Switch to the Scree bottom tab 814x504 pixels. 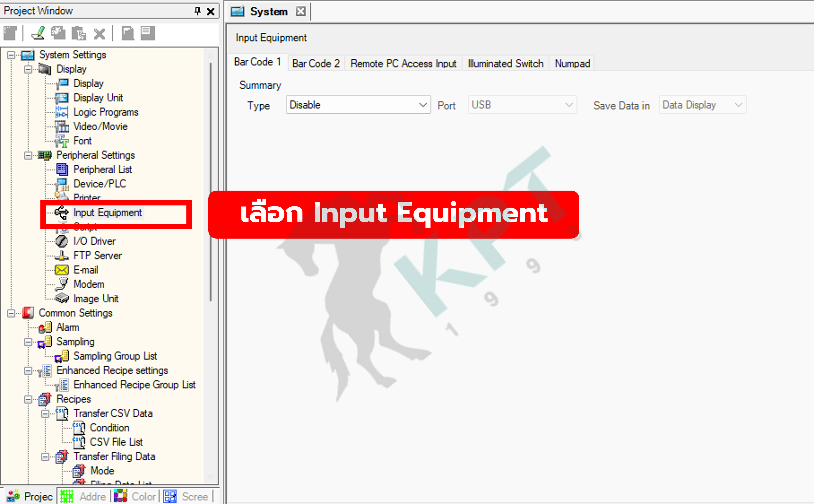(x=187, y=496)
